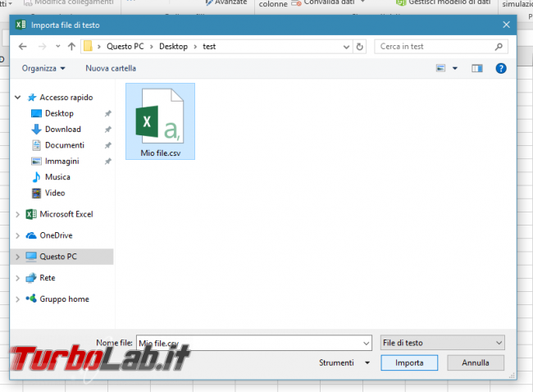Image resolution: width=533 pixels, height=392 pixels.
Task: Toggle the preview pane icon
Action: (x=477, y=68)
